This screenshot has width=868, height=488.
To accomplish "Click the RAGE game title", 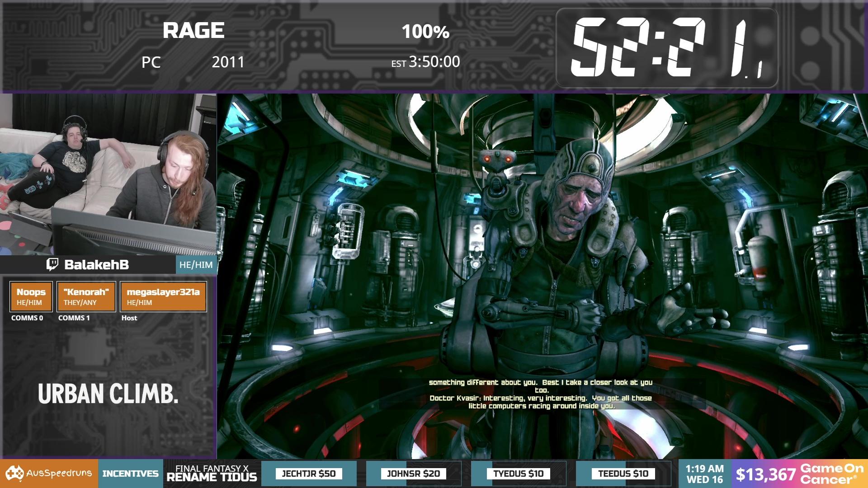I will pos(193,31).
